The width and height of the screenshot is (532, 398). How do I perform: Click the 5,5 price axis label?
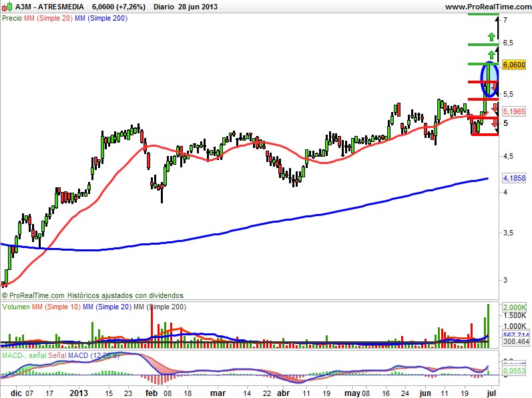[x=508, y=95]
